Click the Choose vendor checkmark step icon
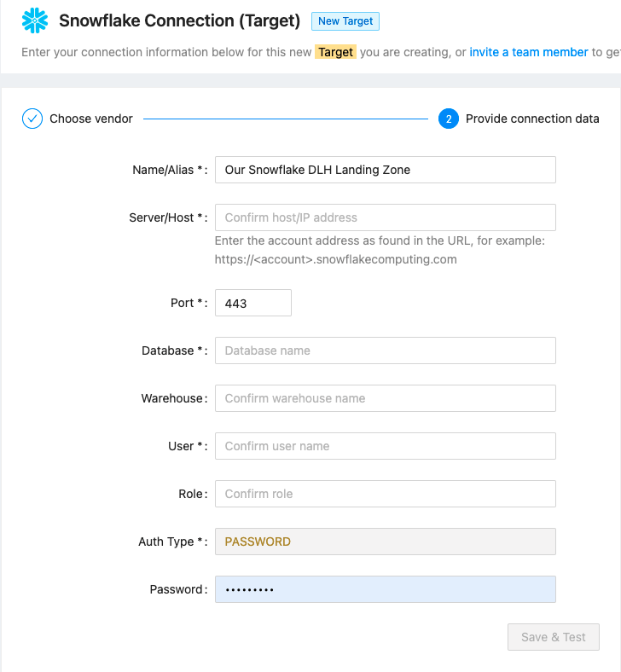Viewport: 621px width, 672px height. tap(32, 119)
